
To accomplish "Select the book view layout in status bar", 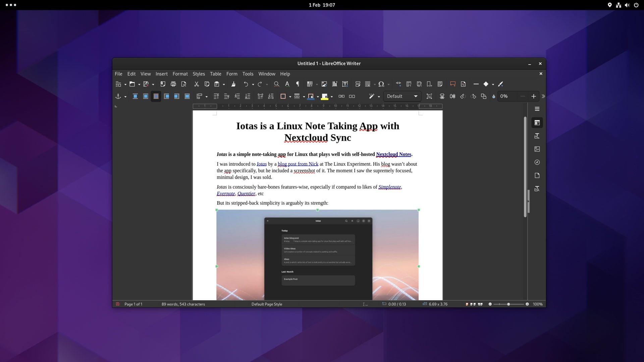I will pos(480,304).
